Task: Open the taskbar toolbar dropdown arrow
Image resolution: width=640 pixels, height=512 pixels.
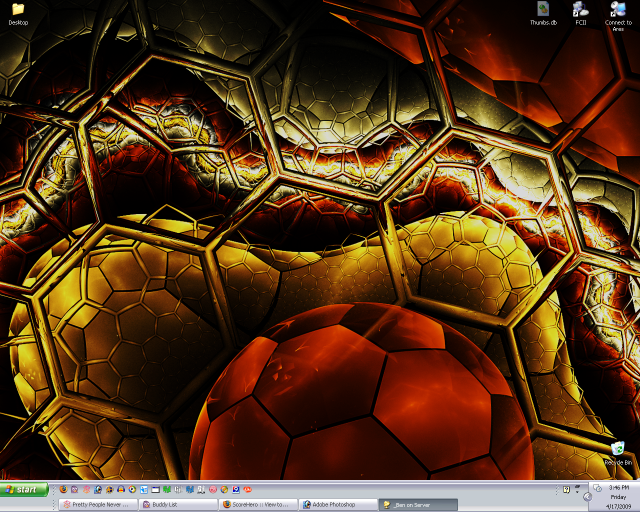Action: [x=577, y=492]
